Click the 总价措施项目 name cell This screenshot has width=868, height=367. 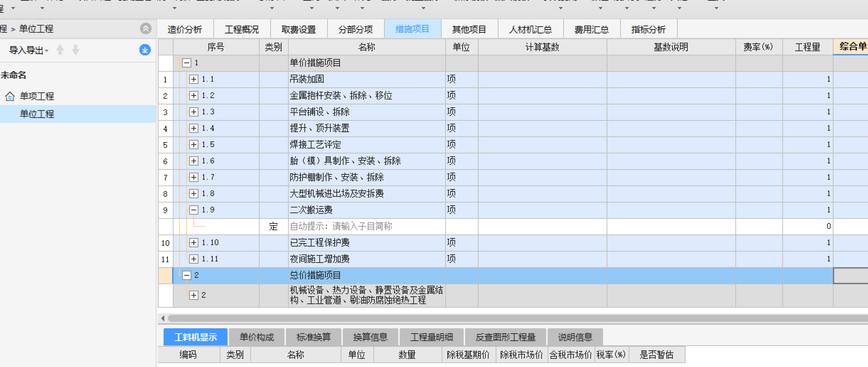pyautogui.click(x=367, y=275)
